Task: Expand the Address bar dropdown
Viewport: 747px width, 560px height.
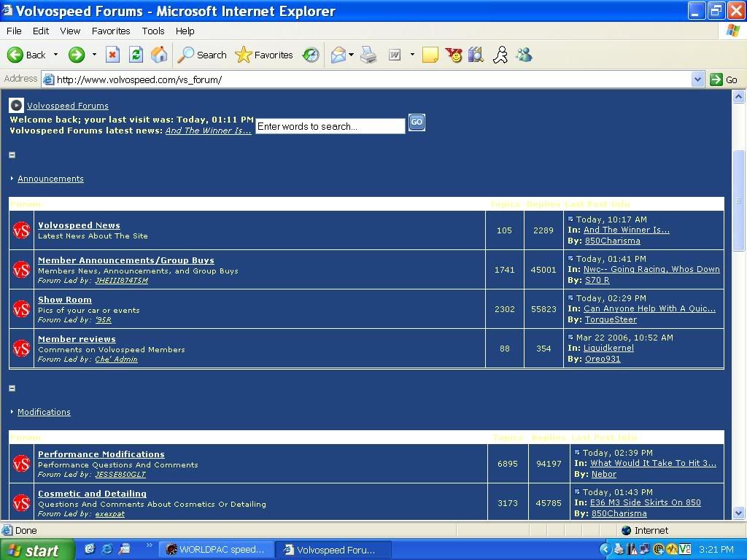Action: (697, 79)
